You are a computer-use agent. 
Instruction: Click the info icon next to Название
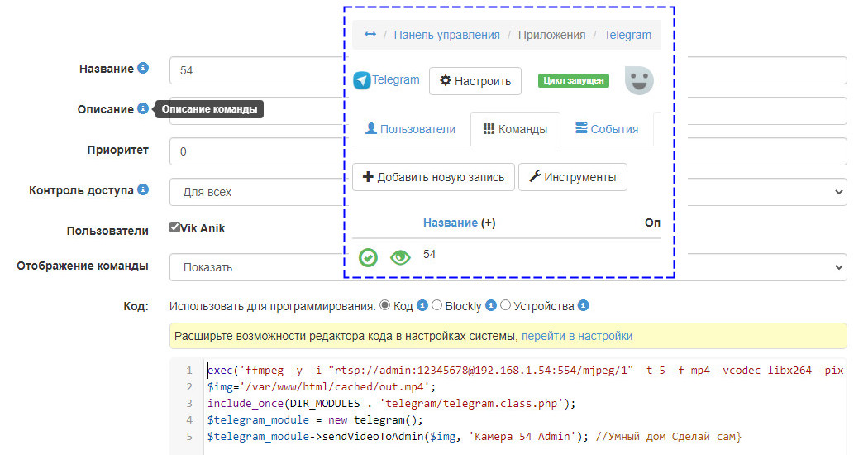(x=143, y=68)
